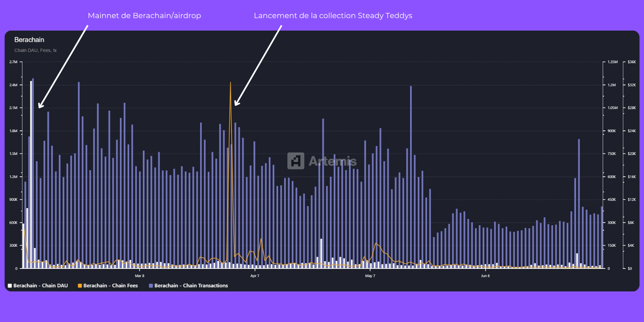
Task: Click the arrowhead pointing at the mainnet launch bars
Action: point(40,106)
